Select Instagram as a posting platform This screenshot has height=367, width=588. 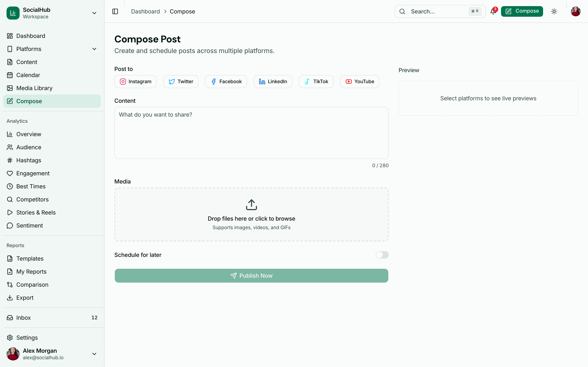(x=135, y=81)
